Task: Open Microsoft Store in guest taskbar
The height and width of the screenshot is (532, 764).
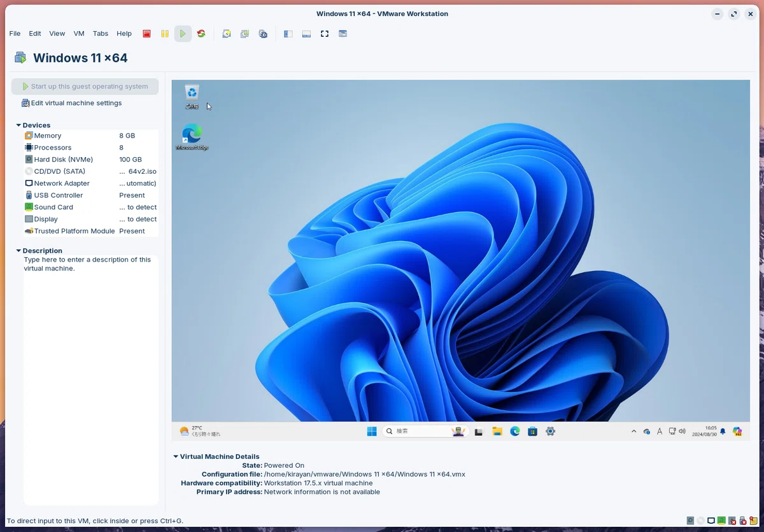Action: 533,431
